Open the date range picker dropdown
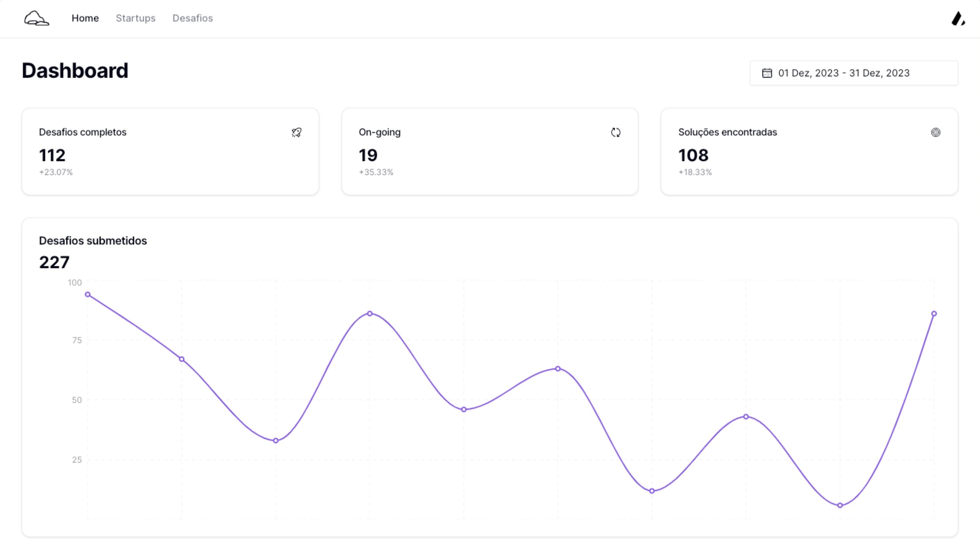 coord(854,73)
